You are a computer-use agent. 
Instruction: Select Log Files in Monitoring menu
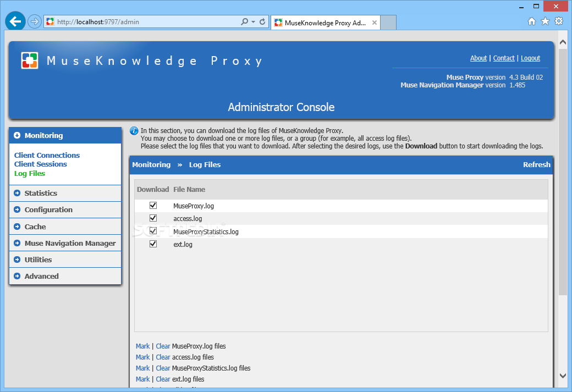pyautogui.click(x=30, y=173)
